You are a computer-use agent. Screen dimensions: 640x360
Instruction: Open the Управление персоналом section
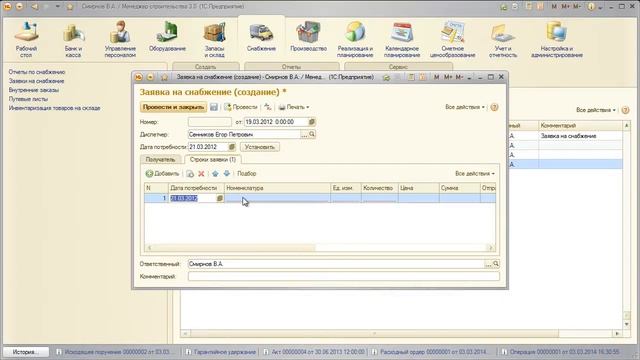[120, 40]
